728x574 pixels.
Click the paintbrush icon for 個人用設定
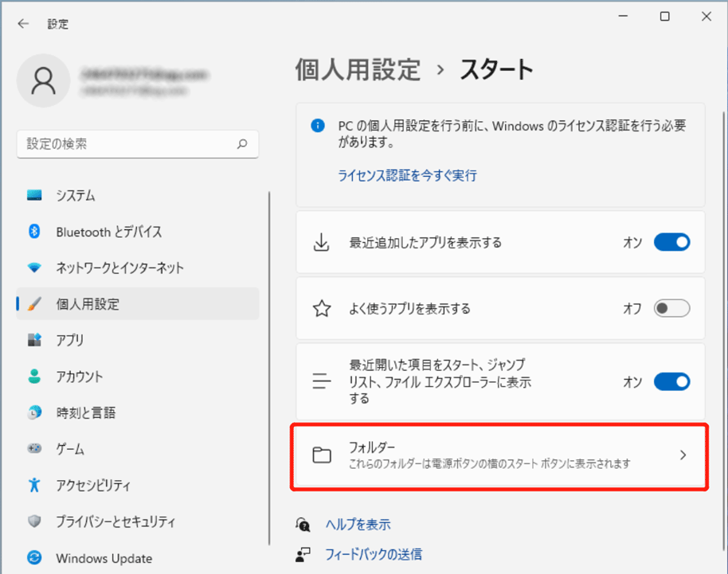(34, 304)
